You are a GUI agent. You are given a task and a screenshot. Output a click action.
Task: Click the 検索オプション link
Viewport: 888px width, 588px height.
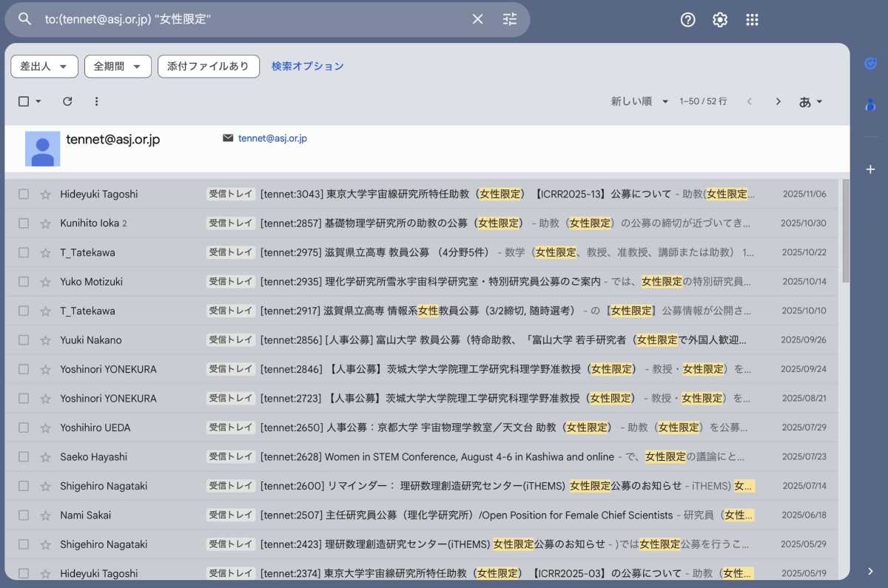coord(307,67)
